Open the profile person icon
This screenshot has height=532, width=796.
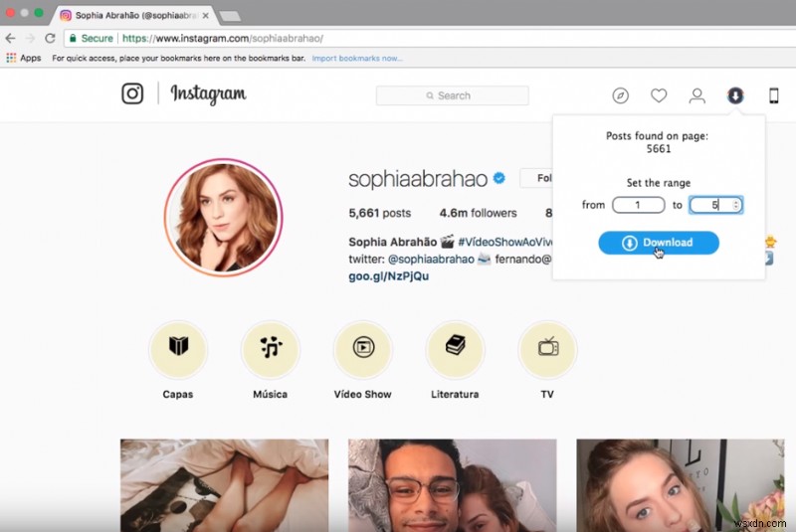coord(696,95)
